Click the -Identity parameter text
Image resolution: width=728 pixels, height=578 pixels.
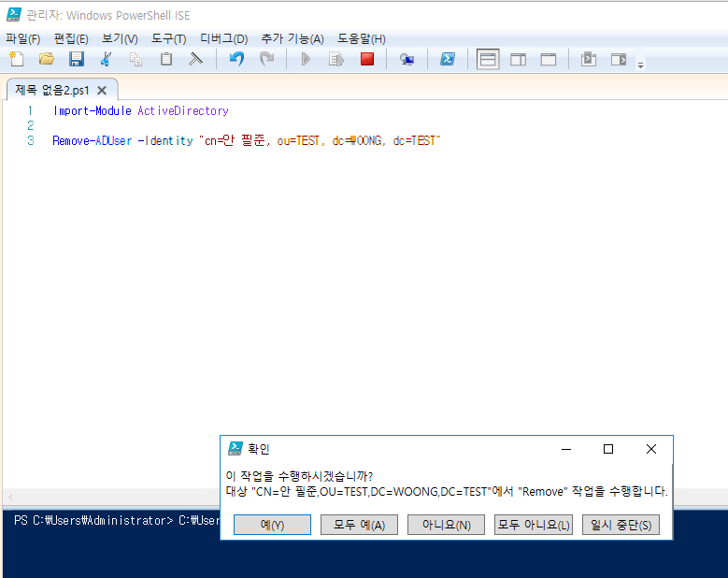pyautogui.click(x=164, y=141)
